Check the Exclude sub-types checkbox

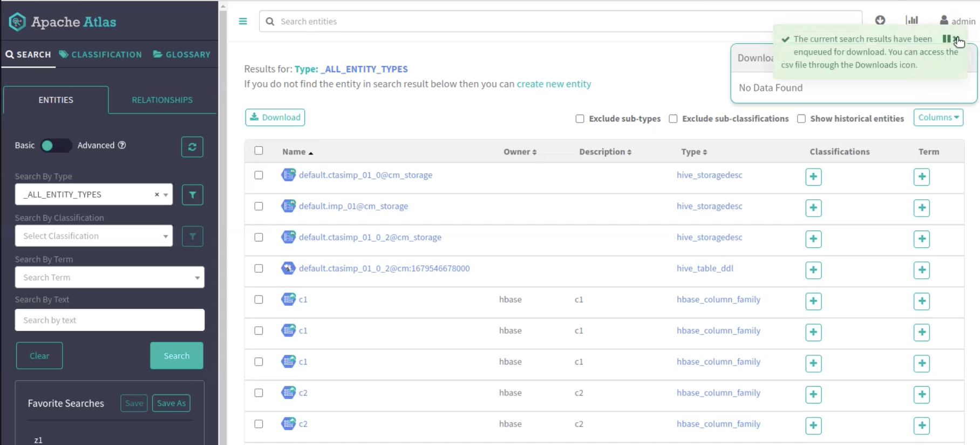[x=580, y=119]
